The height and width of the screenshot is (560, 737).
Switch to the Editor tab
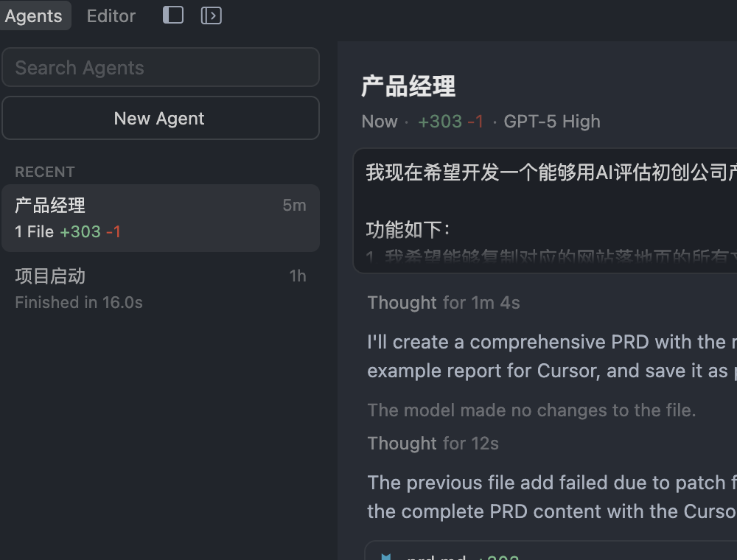coord(111,16)
